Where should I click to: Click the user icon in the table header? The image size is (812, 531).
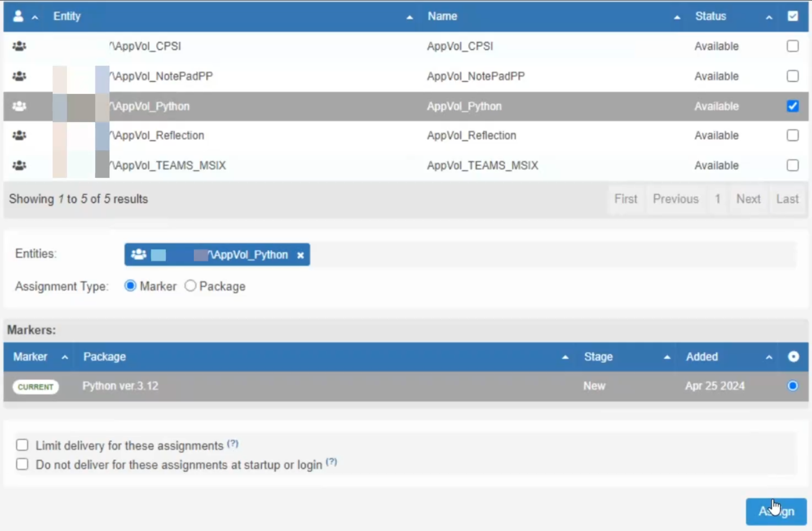(18, 16)
